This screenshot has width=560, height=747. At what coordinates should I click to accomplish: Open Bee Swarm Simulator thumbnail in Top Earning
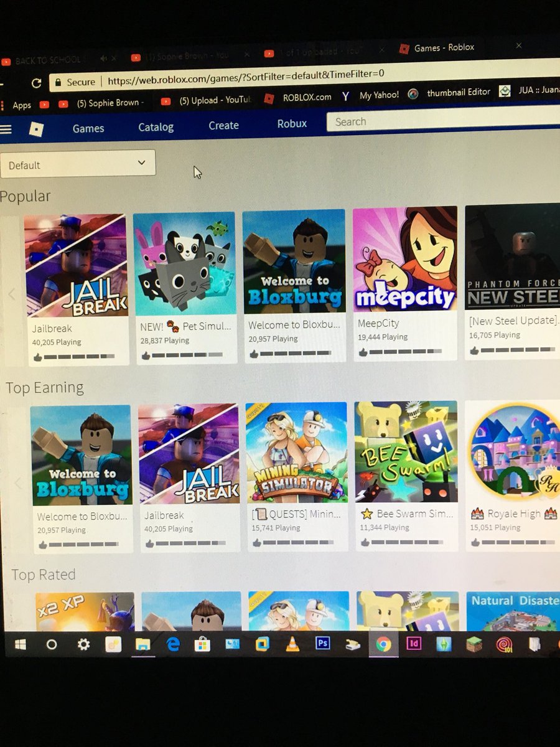(x=406, y=452)
